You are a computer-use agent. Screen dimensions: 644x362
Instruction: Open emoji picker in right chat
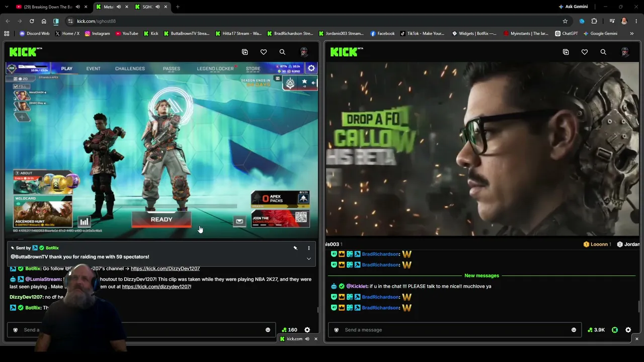click(574, 330)
